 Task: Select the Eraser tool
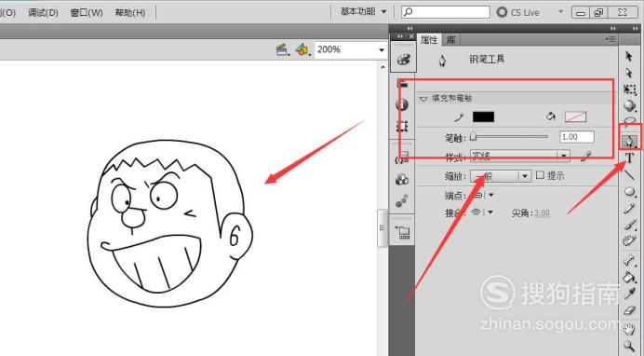[x=629, y=310]
